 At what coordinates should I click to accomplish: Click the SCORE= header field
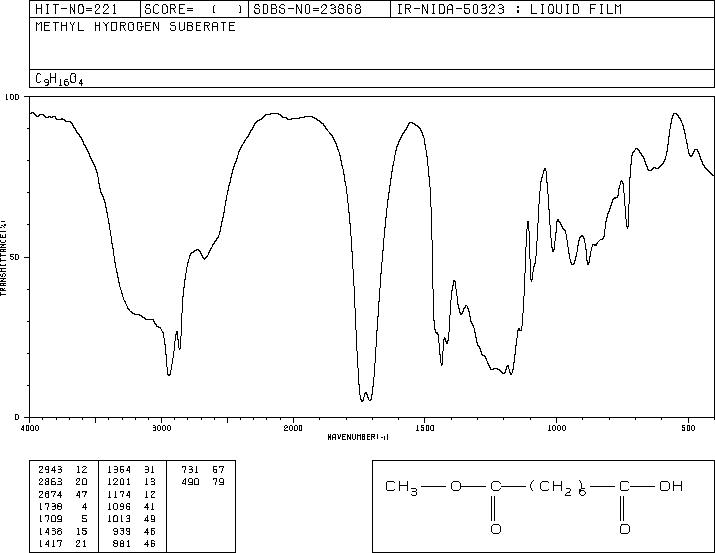click(193, 9)
